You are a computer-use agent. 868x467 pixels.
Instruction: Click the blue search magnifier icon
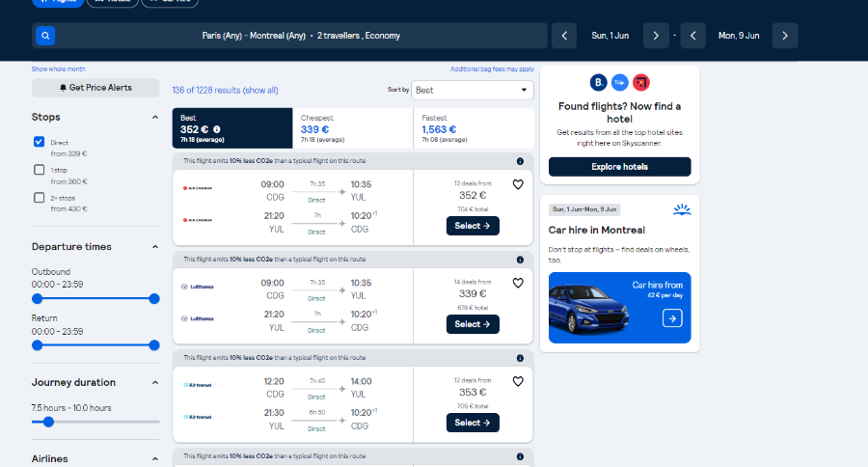(45, 36)
